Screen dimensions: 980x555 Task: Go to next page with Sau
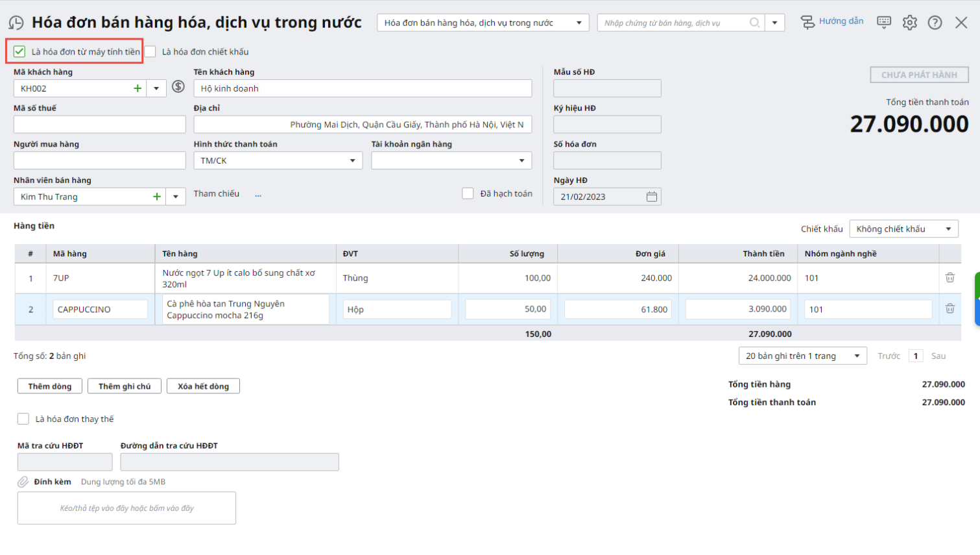(x=938, y=356)
